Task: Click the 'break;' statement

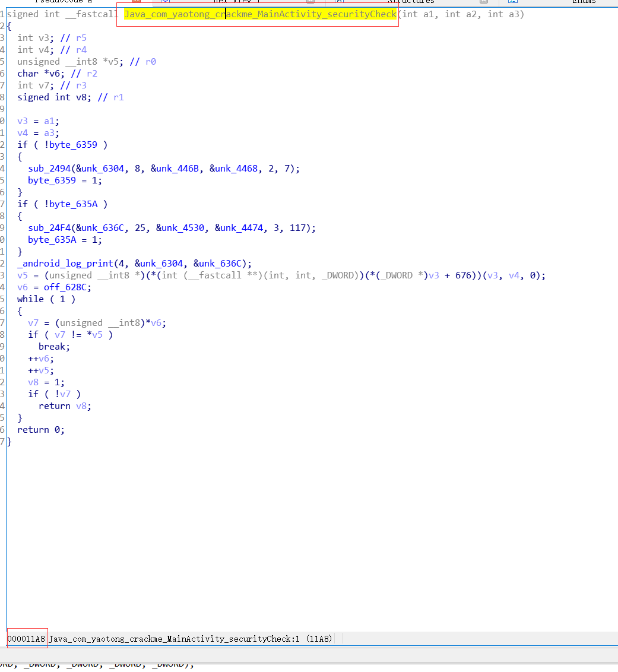Action: [54, 347]
